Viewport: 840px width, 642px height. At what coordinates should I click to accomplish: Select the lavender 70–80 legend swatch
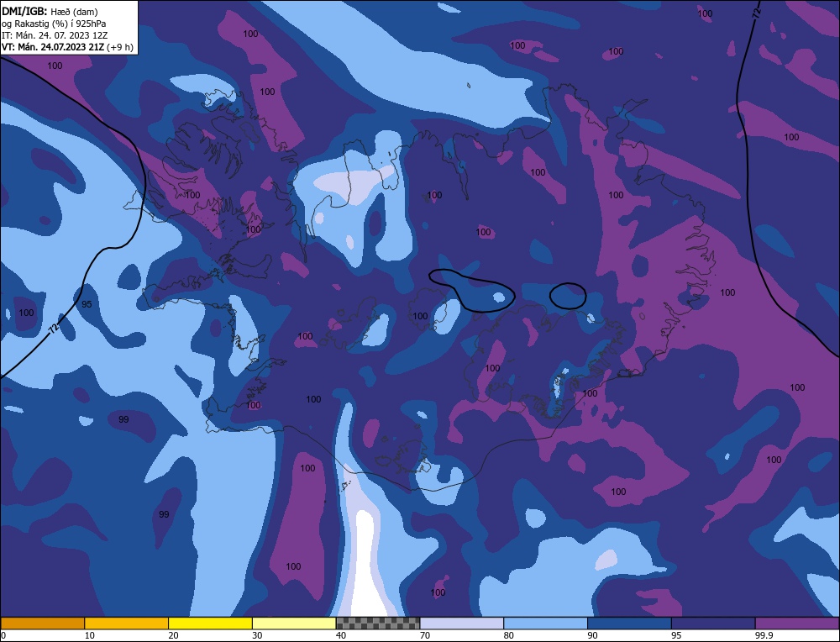point(462,624)
